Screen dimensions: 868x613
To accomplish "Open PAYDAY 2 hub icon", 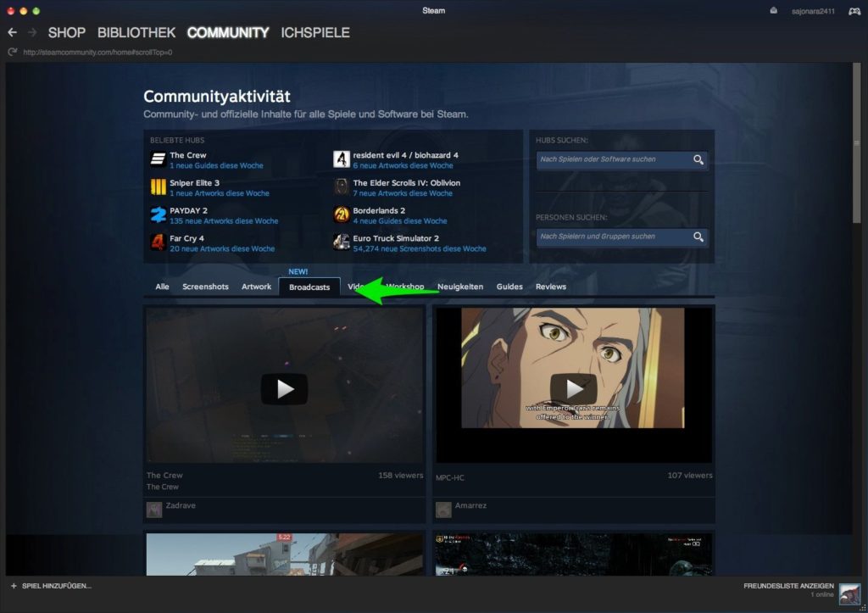I will point(158,215).
